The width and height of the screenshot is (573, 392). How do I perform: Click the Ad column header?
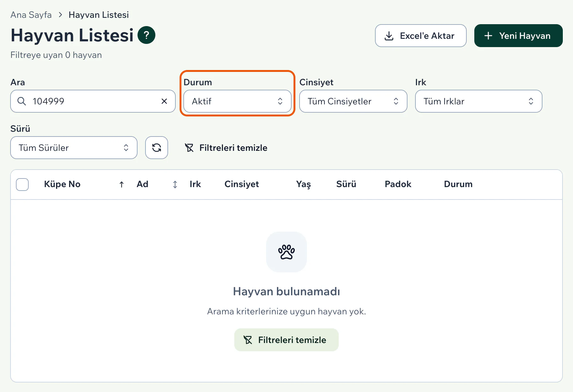[142, 184]
